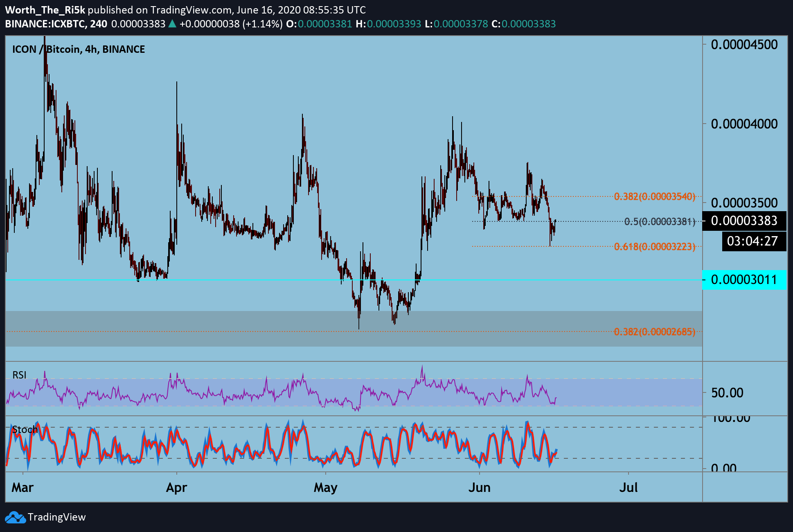This screenshot has width=793, height=532.
Task: Click the RSI 50.00 scale value
Action: tap(727, 393)
